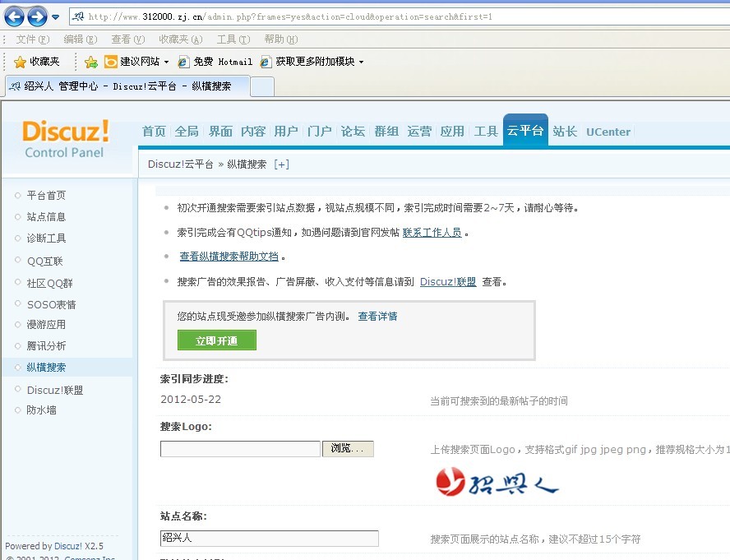Click the Discuz!联盟 link in notes
The image size is (730, 560).
448,282
